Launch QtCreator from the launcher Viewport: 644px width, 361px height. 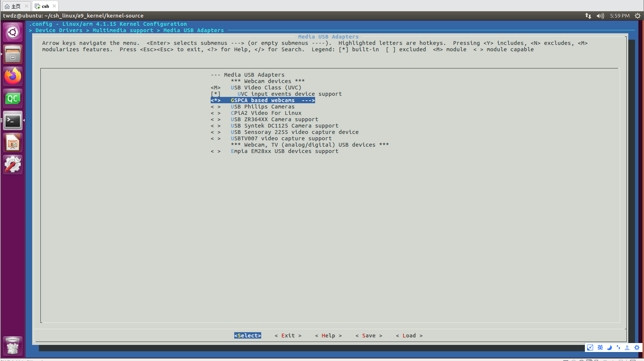click(12, 98)
